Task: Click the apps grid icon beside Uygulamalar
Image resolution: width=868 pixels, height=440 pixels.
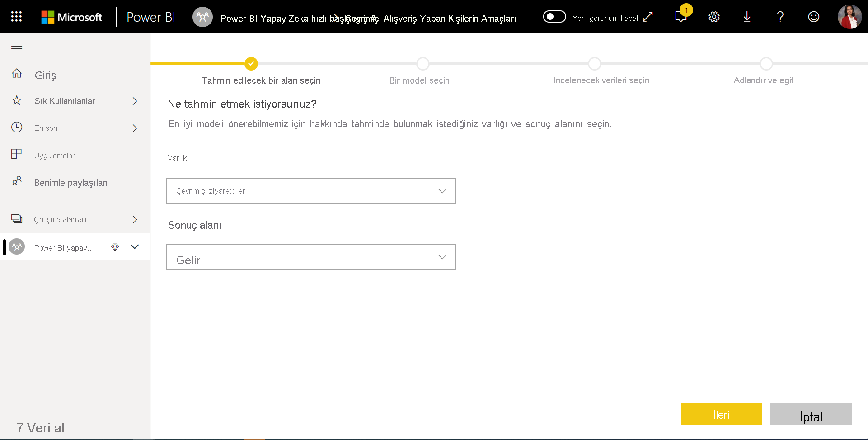Action: pyautogui.click(x=16, y=154)
